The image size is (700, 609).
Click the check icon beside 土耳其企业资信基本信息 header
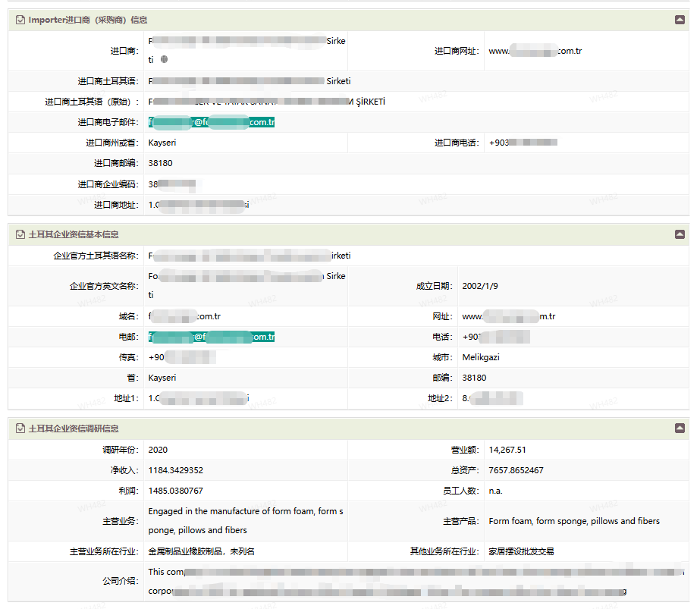pyautogui.click(x=20, y=234)
